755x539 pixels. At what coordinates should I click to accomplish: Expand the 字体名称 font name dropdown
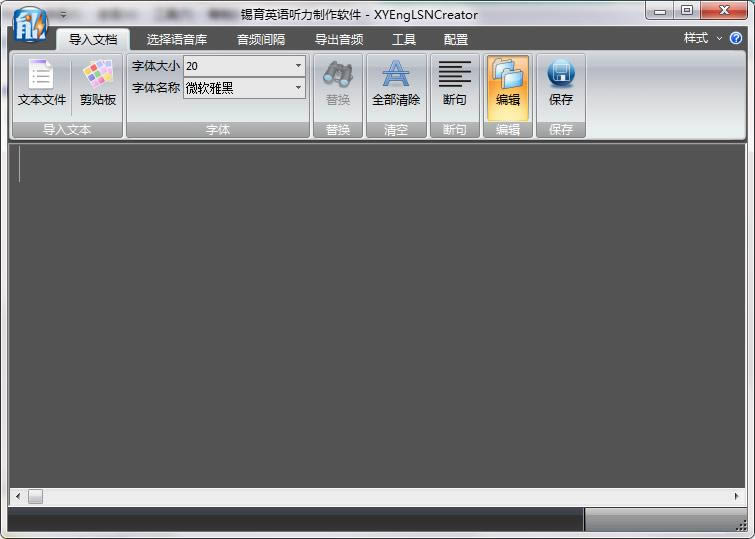298,88
